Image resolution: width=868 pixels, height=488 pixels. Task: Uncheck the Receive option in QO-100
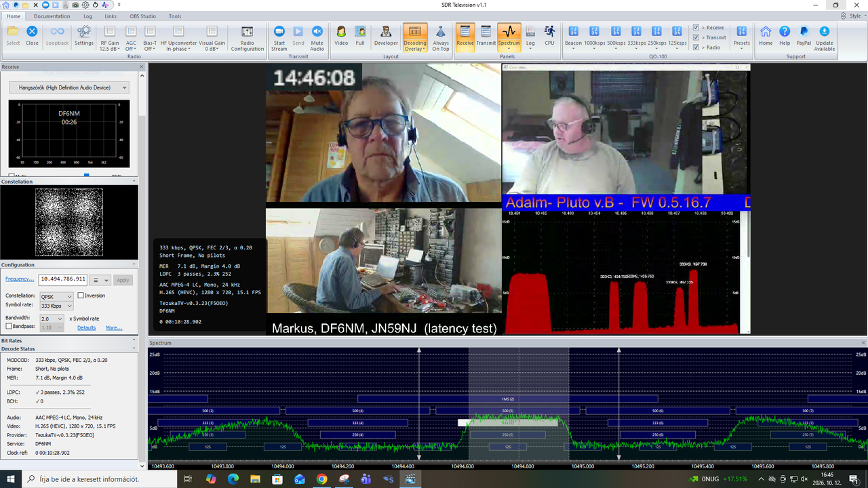(696, 28)
